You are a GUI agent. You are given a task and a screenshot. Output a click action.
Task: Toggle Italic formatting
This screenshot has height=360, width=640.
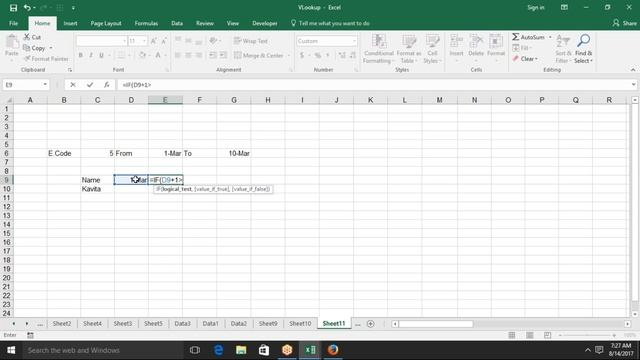pos(91,55)
